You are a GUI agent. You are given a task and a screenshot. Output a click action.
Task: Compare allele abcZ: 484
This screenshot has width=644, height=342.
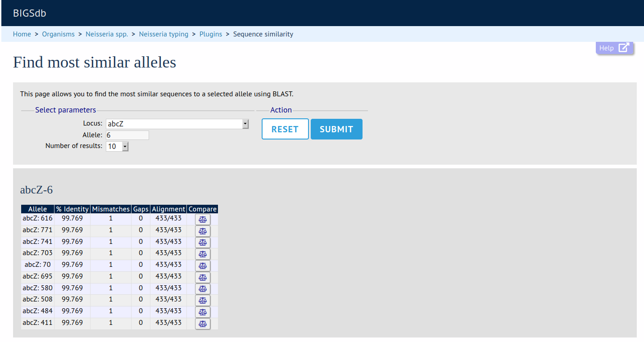point(203,312)
